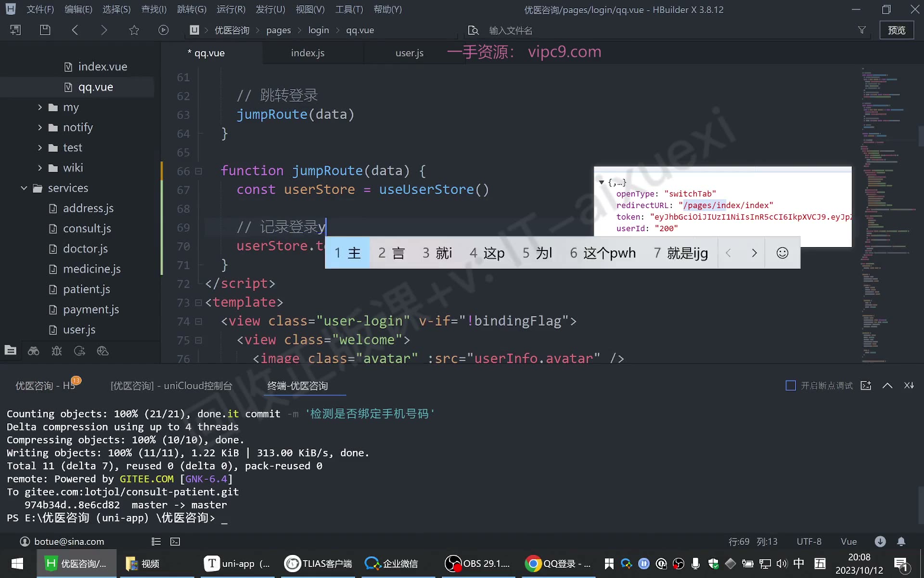Screen dimensions: 924x578
Task: Click the binoculars search icon in sidebar
Action: [33, 351]
